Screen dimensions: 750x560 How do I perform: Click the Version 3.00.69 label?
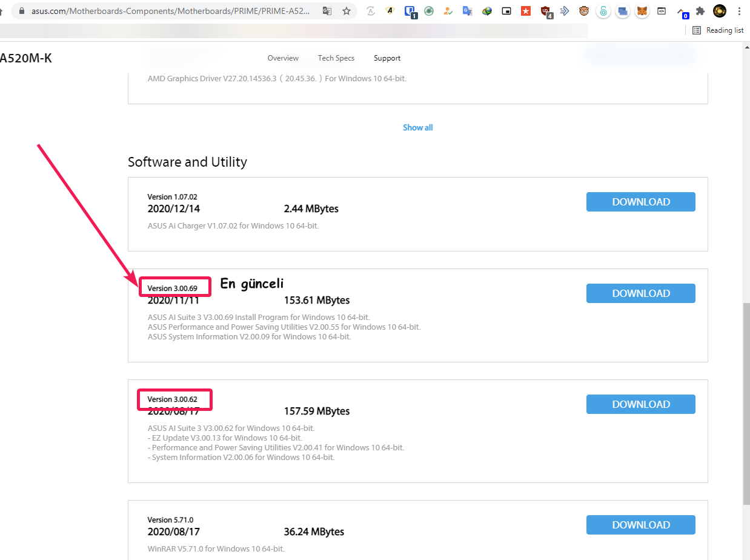pyautogui.click(x=173, y=288)
